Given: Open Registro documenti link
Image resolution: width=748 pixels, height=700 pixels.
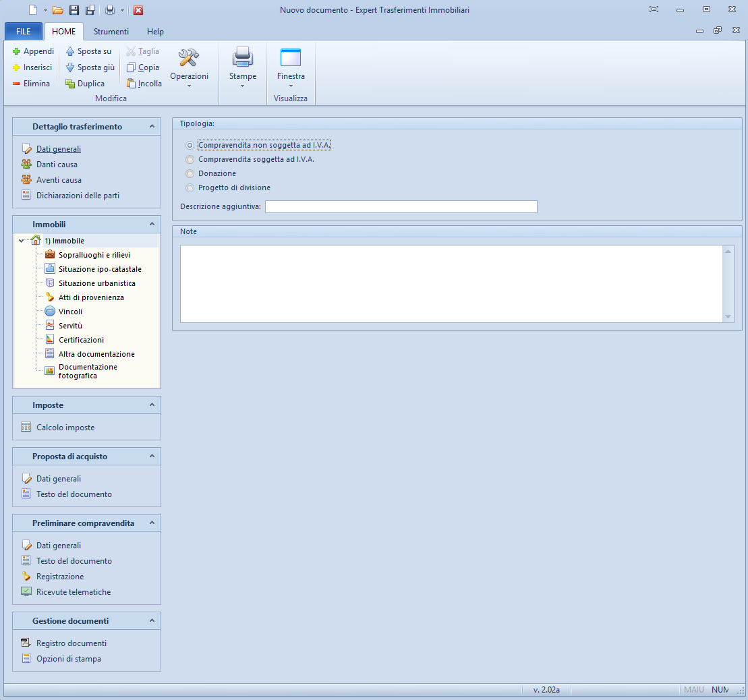Looking at the screenshot, I should pyautogui.click(x=71, y=643).
